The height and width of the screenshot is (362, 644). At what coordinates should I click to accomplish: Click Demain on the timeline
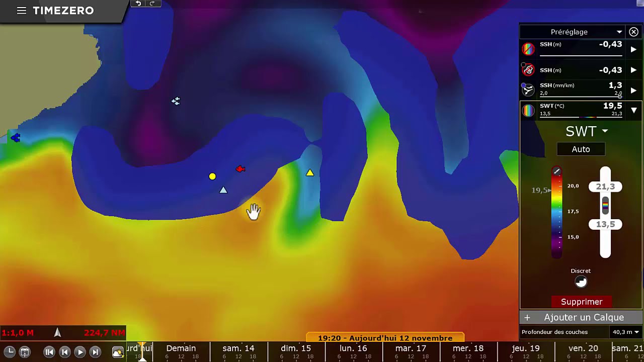[x=181, y=348]
